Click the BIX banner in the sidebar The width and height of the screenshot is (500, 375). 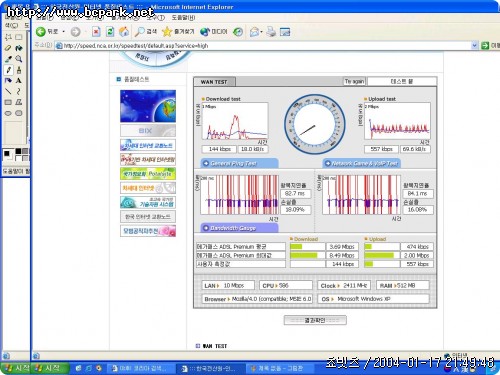coord(148,131)
